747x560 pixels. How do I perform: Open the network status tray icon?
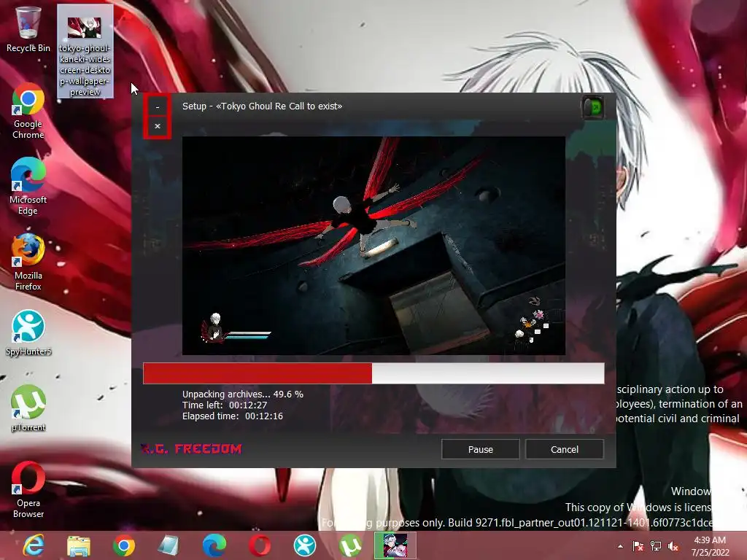click(656, 546)
